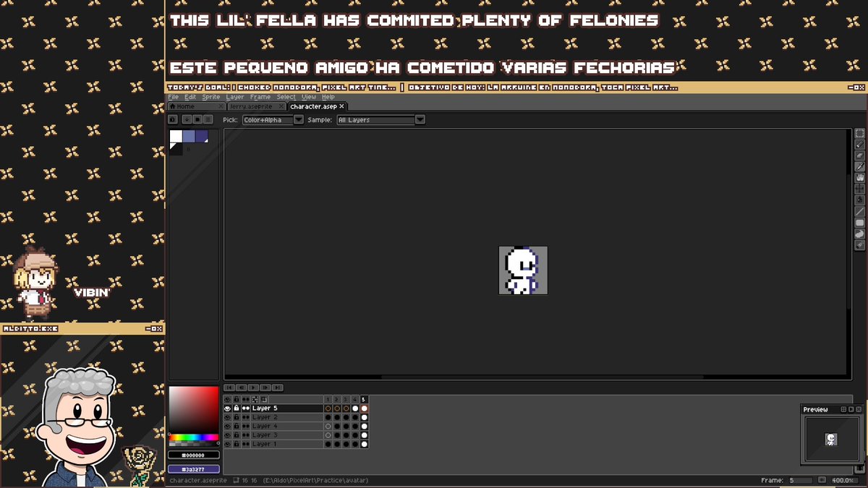Open the Select menu
868x488 pixels.
286,97
